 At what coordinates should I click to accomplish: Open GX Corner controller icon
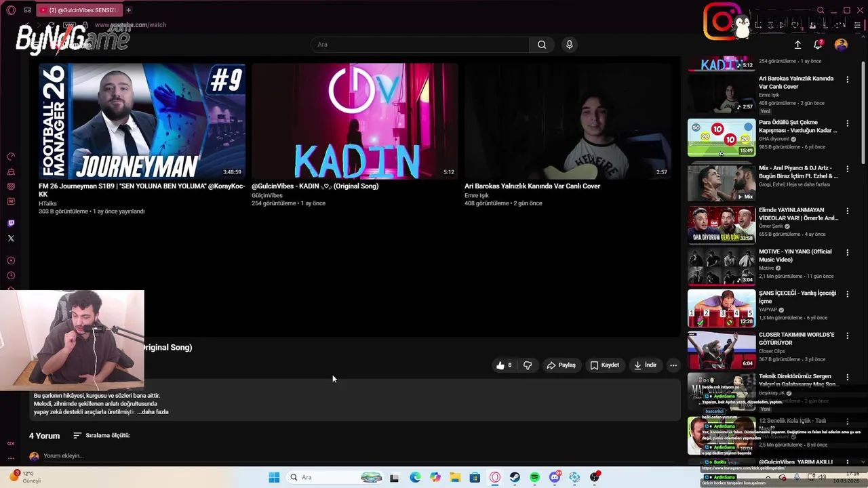click(x=27, y=10)
